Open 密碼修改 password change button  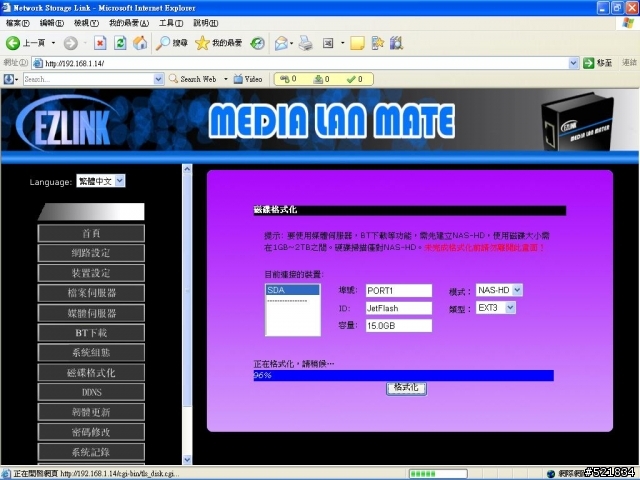point(91,432)
